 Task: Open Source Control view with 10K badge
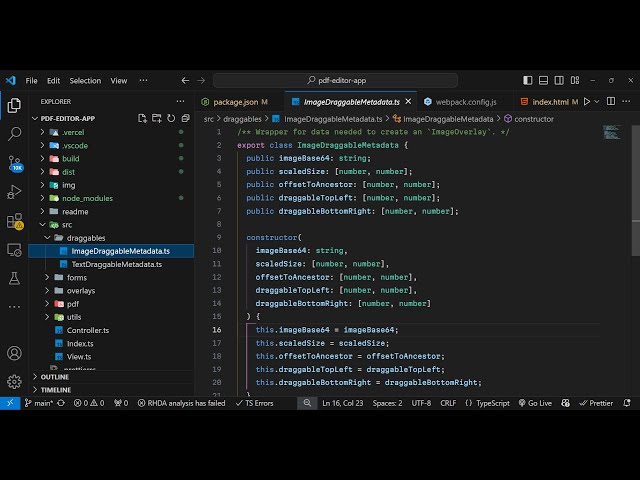[14, 162]
